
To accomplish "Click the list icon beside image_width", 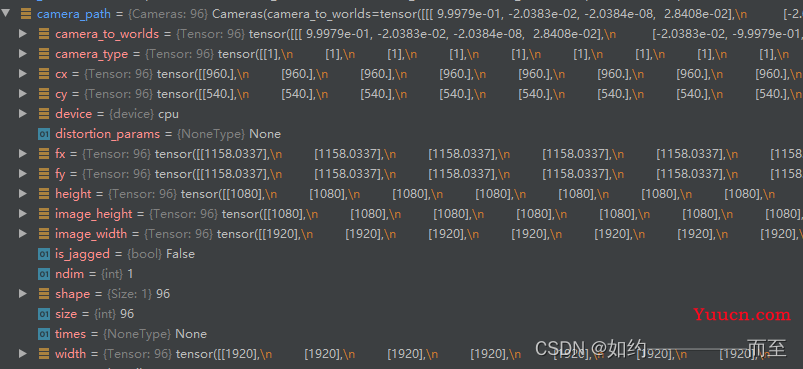I will coord(44,234).
